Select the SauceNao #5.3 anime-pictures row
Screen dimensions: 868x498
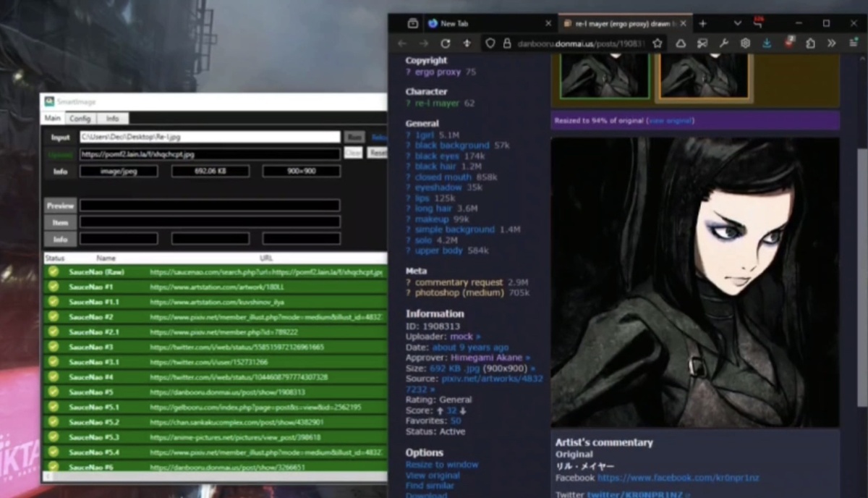(x=215, y=437)
